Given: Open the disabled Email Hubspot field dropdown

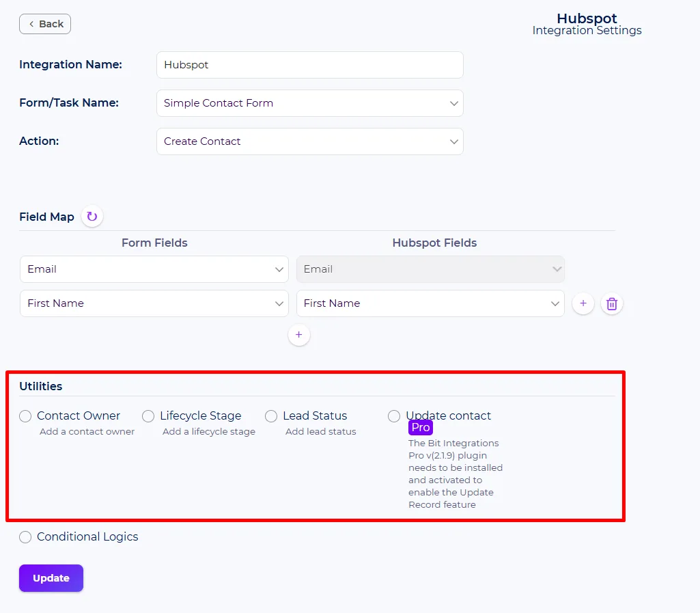Looking at the screenshot, I should coord(430,269).
